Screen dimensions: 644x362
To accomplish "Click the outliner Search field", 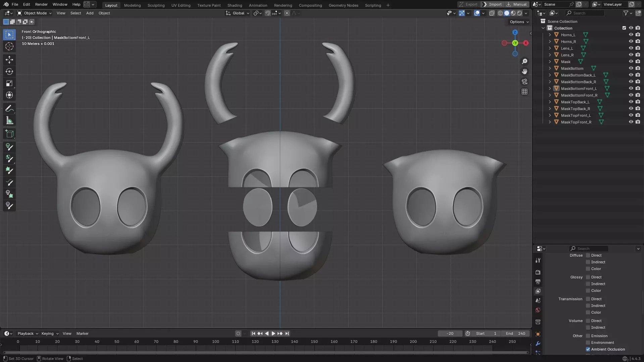I will 585,13.
